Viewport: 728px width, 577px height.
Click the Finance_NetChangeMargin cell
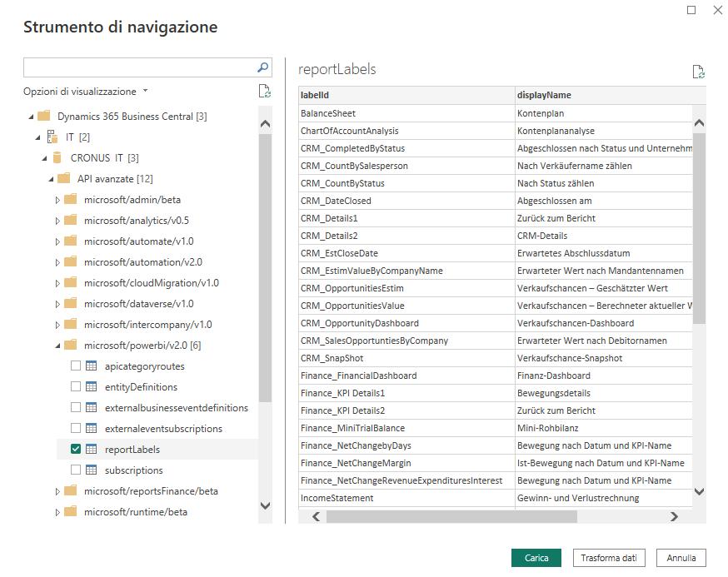(406, 463)
